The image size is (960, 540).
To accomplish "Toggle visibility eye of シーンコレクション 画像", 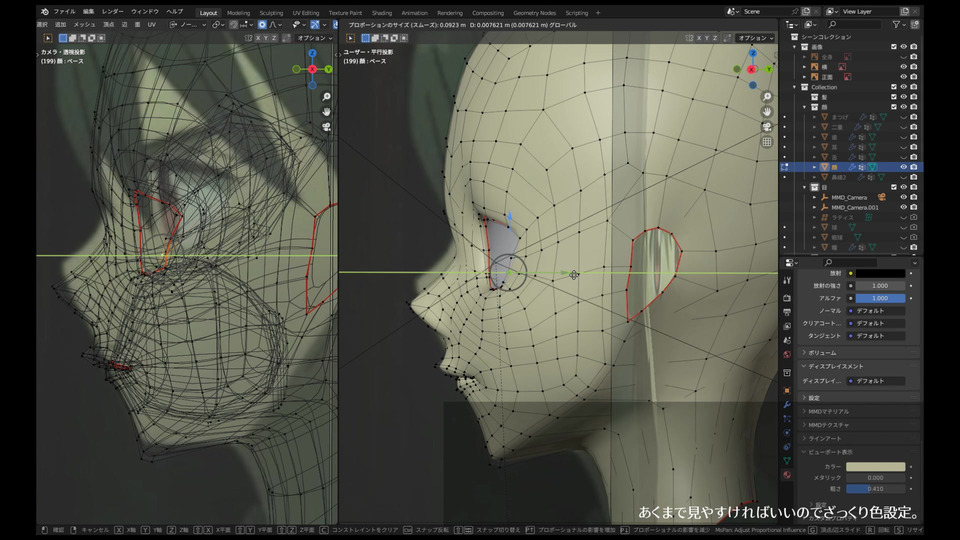I will tap(903, 46).
